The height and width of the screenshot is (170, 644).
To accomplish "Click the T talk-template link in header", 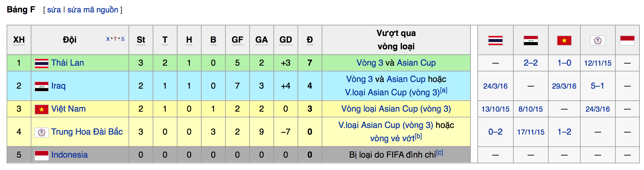I will [x=115, y=39].
